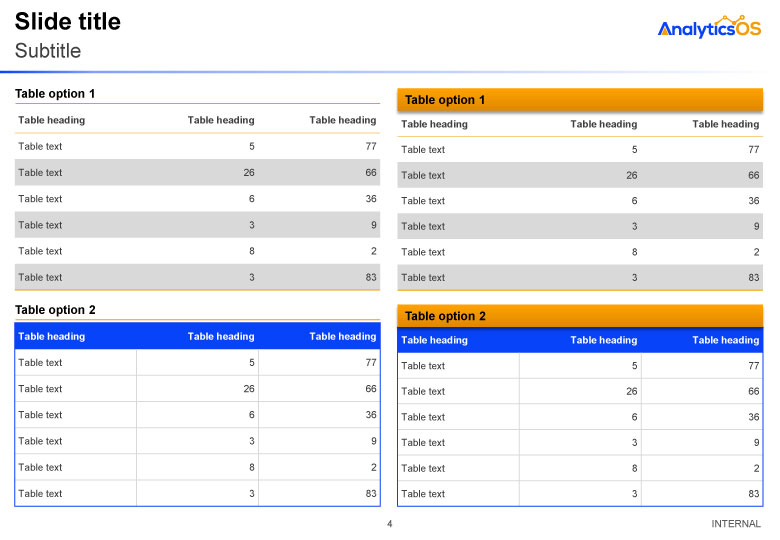The height and width of the screenshot is (540, 780).
Task: Click value 5 in orange-banner Table option 1
Action: tap(634, 150)
